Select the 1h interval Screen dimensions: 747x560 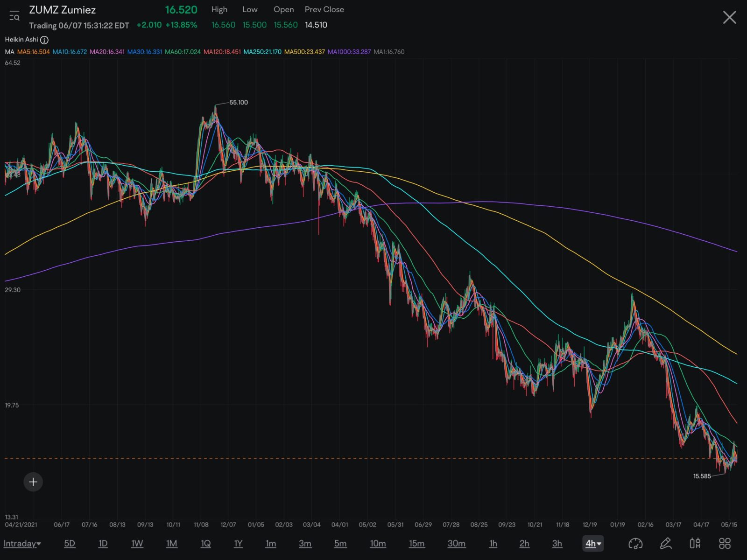493,544
